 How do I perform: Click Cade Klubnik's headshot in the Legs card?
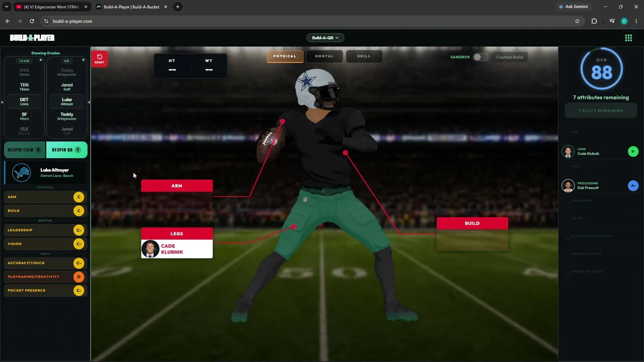click(150, 249)
